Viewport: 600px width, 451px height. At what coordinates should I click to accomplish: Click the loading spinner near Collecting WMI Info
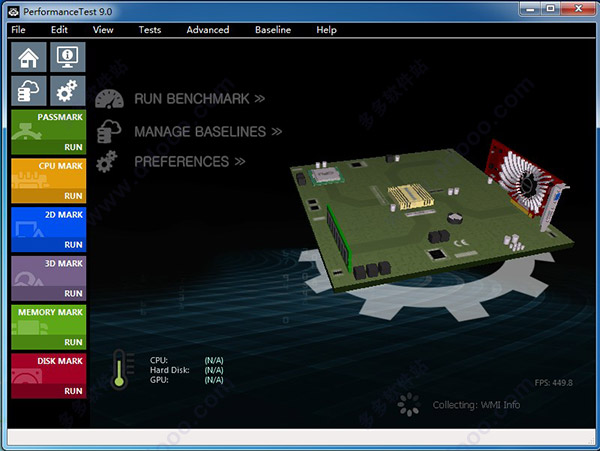[409, 404]
